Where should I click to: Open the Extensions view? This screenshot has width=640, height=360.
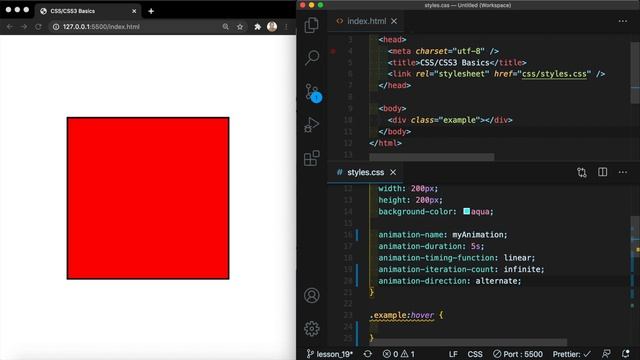[x=311, y=158]
